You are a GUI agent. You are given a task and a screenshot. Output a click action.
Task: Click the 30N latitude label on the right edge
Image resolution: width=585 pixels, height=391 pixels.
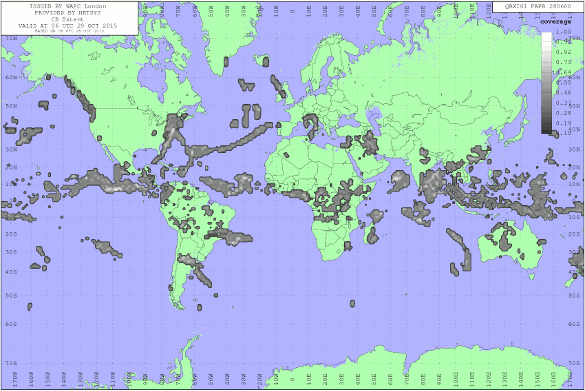pos(574,150)
